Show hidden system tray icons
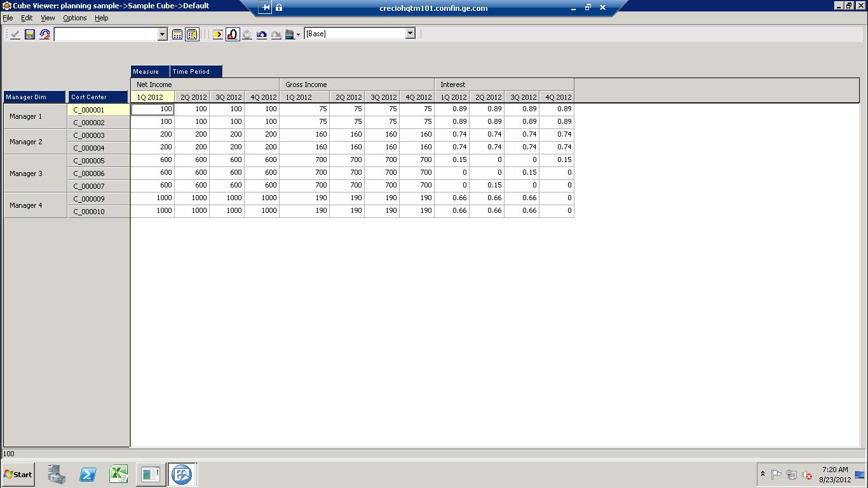Viewport: 868px width, 488px height. point(763,475)
